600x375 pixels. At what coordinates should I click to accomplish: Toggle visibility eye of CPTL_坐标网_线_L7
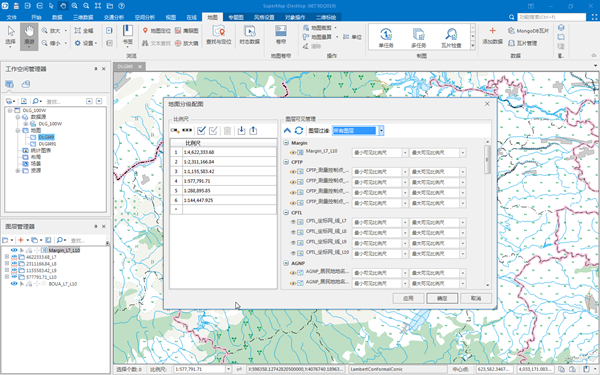pos(293,222)
